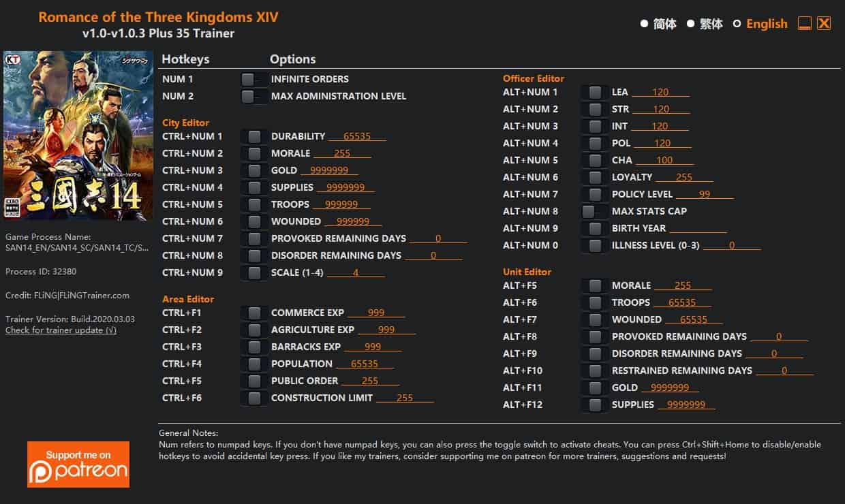Choose Traditional Chinese (繁体) option
Screen dimensions: 845x504
click(x=690, y=24)
